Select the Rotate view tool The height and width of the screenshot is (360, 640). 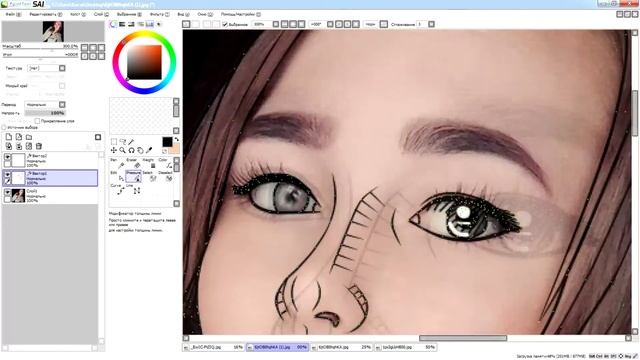[x=131, y=150]
